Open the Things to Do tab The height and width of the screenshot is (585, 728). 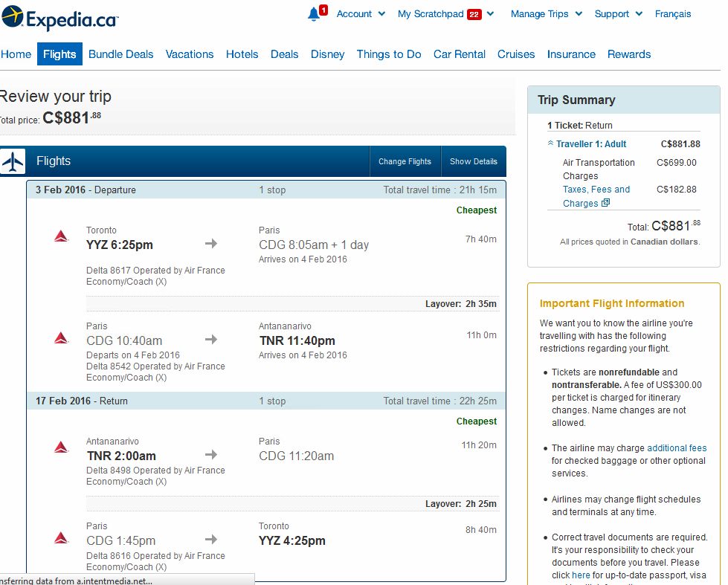[x=389, y=54]
